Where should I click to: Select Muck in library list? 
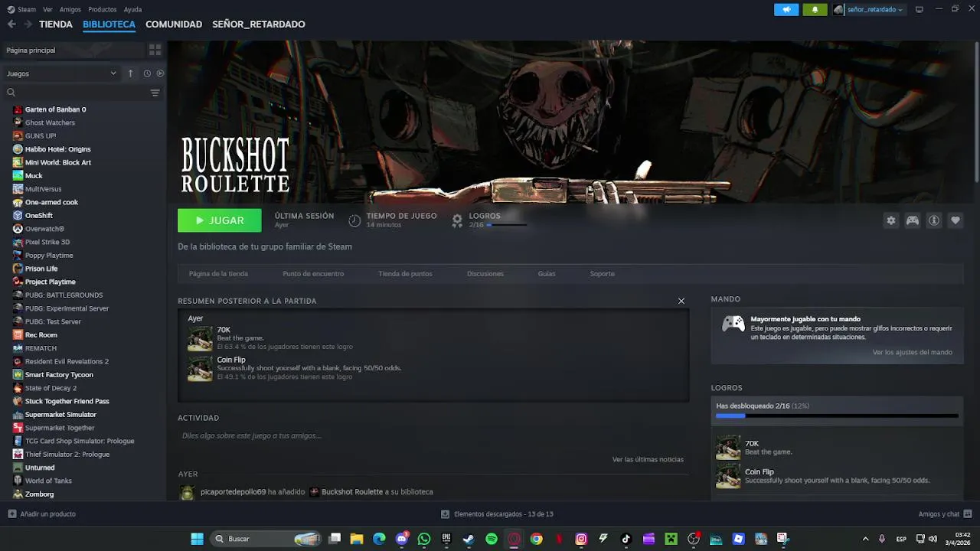point(34,176)
